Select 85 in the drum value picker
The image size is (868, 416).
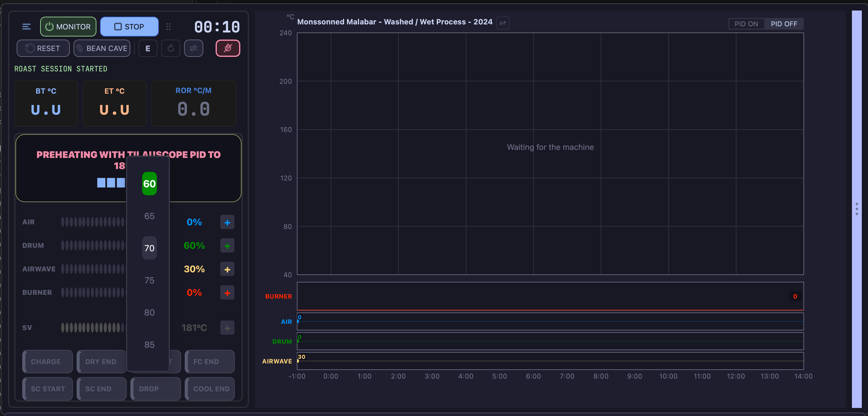(149, 345)
